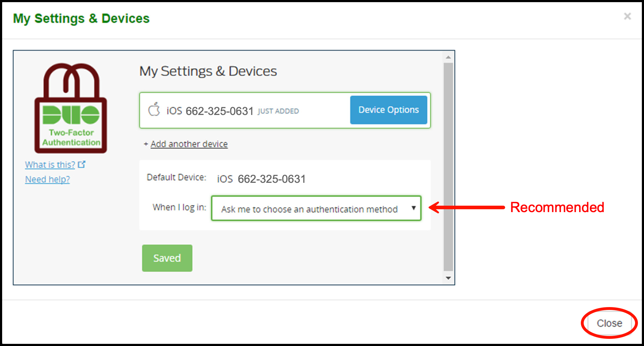Expand the When I log in dropdown
Image resolution: width=644 pixels, height=346 pixels.
click(316, 208)
